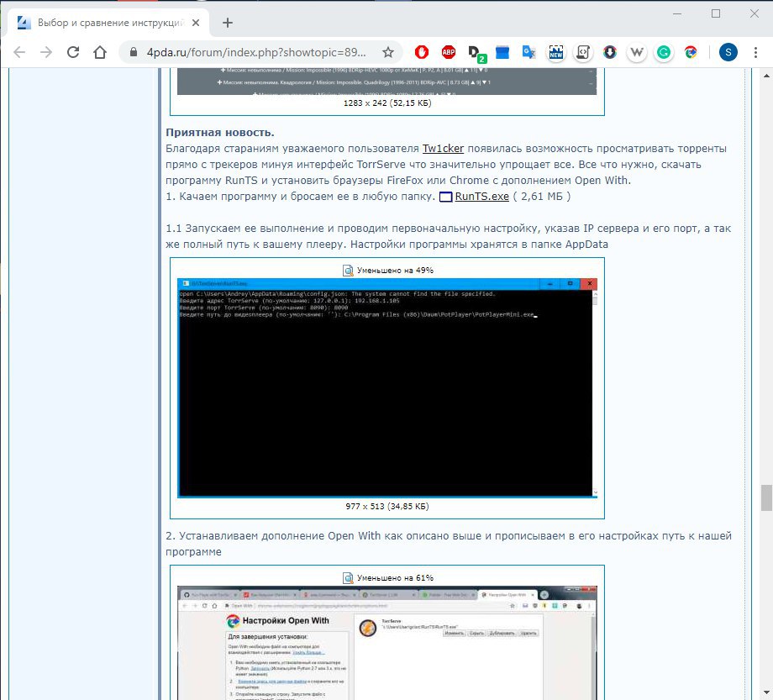Open the browser home page
773x700 pixels.
click(100, 52)
